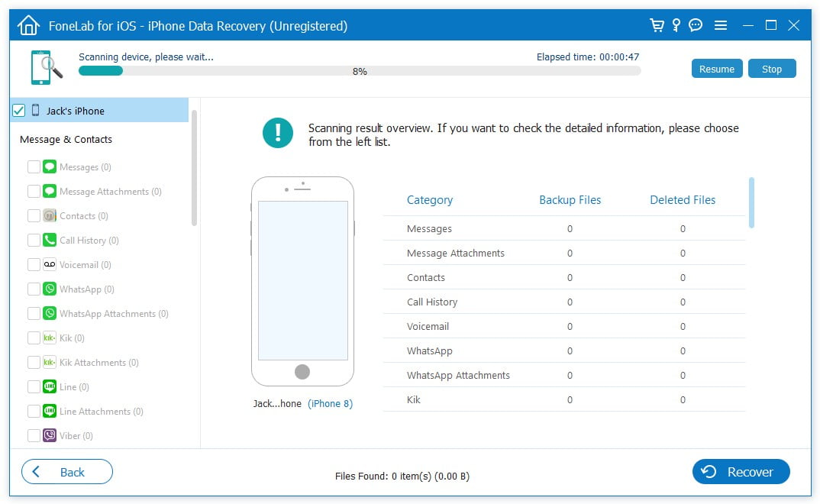This screenshot has height=504, width=820.
Task: Click the iPhone device preview image
Action: pos(303,281)
